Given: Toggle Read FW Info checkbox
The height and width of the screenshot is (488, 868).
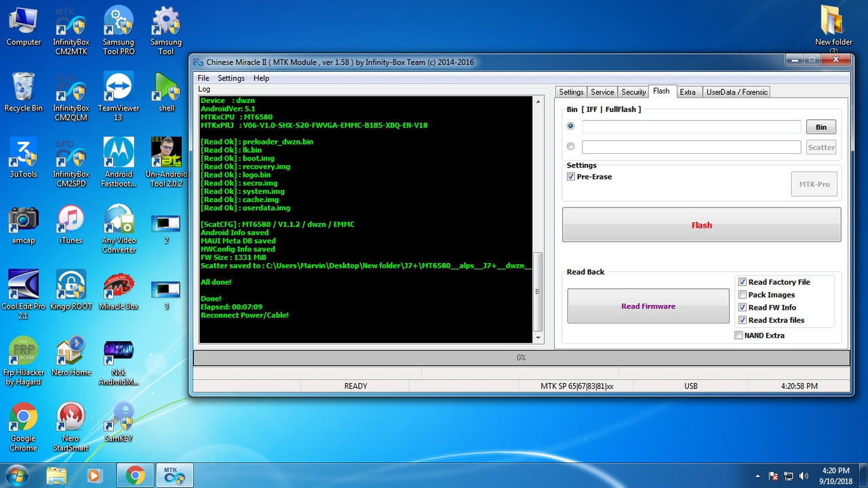Looking at the screenshot, I should click(x=743, y=307).
